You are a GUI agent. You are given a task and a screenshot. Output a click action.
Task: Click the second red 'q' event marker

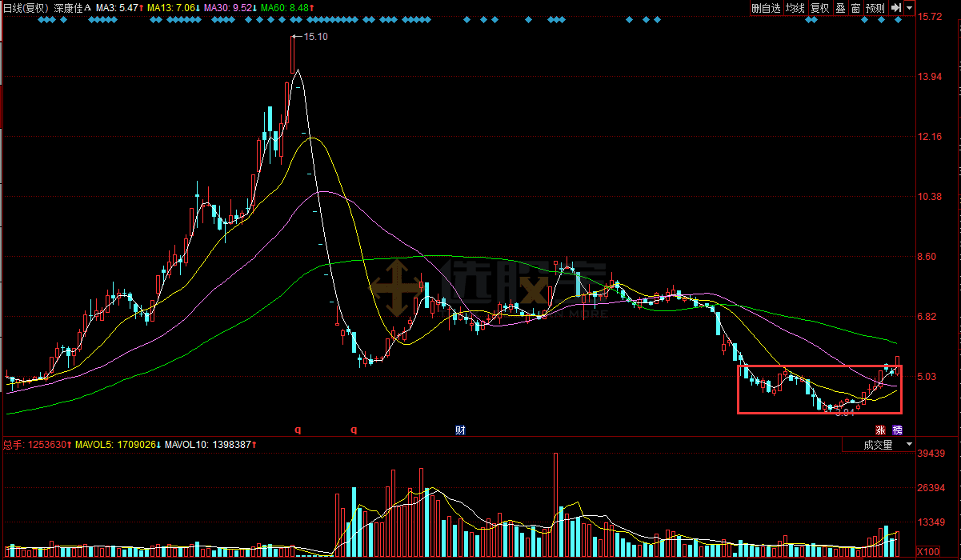pyautogui.click(x=354, y=430)
